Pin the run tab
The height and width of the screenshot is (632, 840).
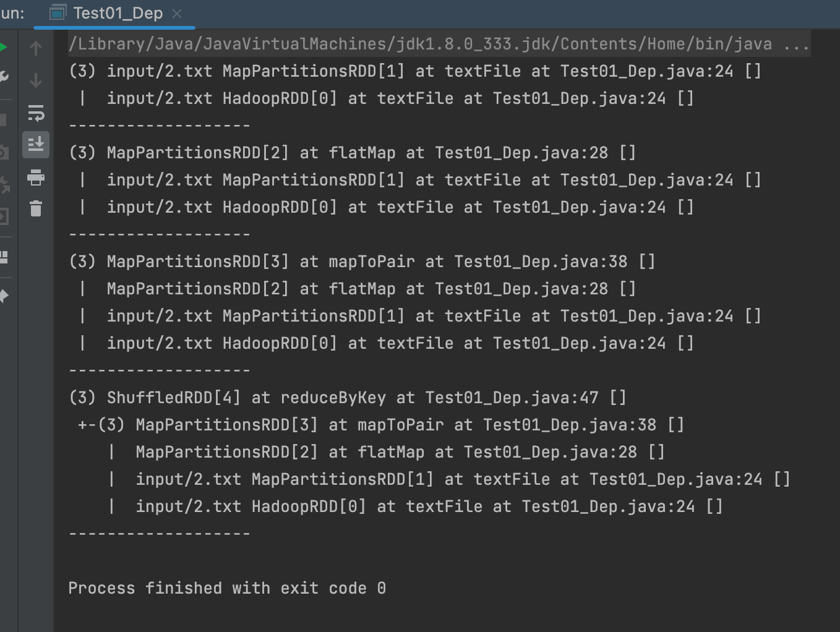point(4,296)
